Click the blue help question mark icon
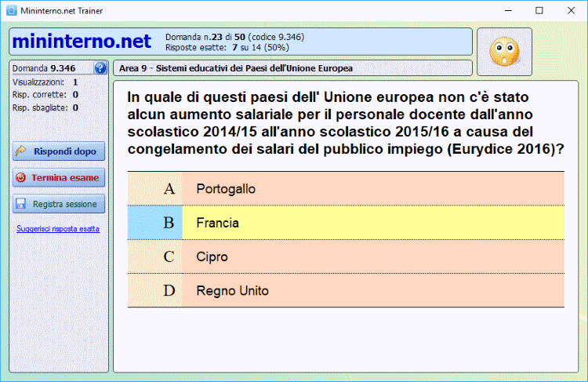Screen dimensions: 588x382 (x=100, y=68)
